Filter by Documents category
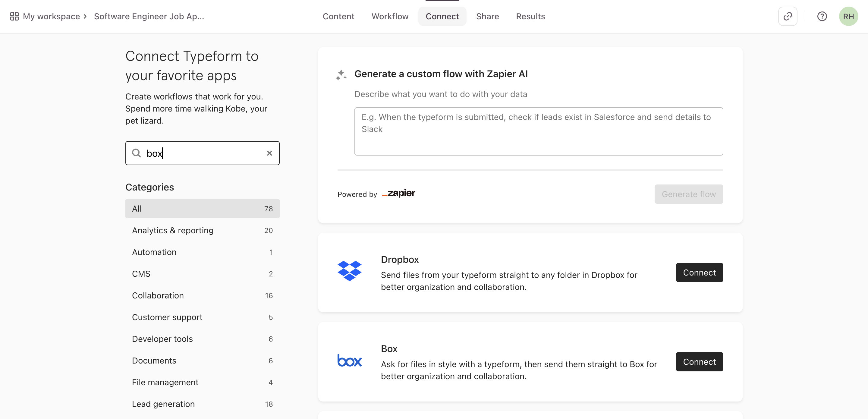Image resolution: width=868 pixels, height=419 pixels. point(202,360)
